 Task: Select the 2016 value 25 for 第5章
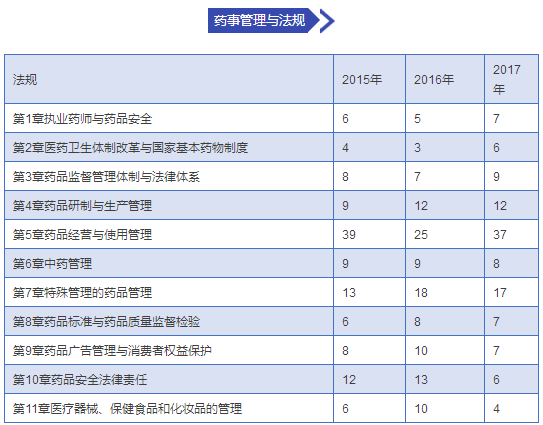coord(421,235)
